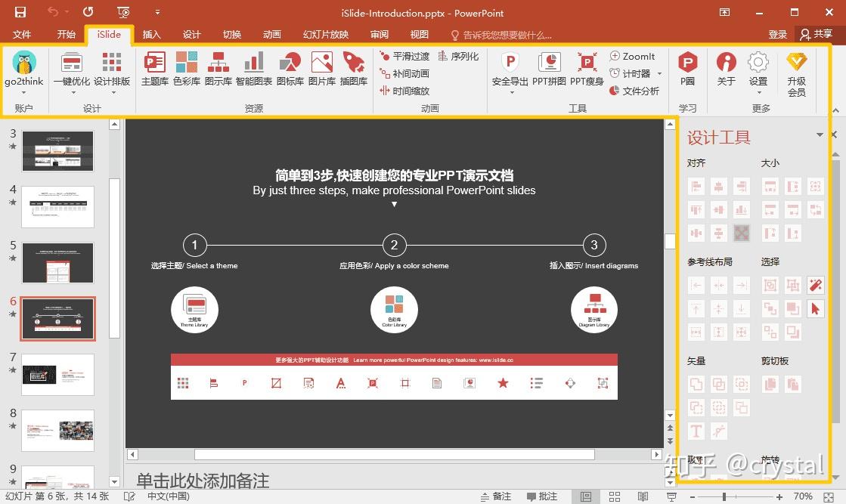Collapse the 设计工具 panel via its chevron
The width and height of the screenshot is (846, 504).
click(x=820, y=135)
